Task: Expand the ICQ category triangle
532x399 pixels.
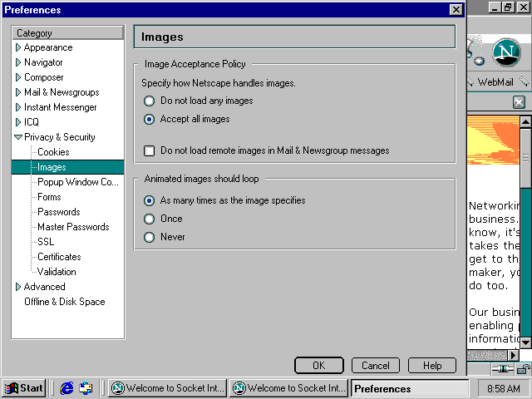Action: (18, 122)
